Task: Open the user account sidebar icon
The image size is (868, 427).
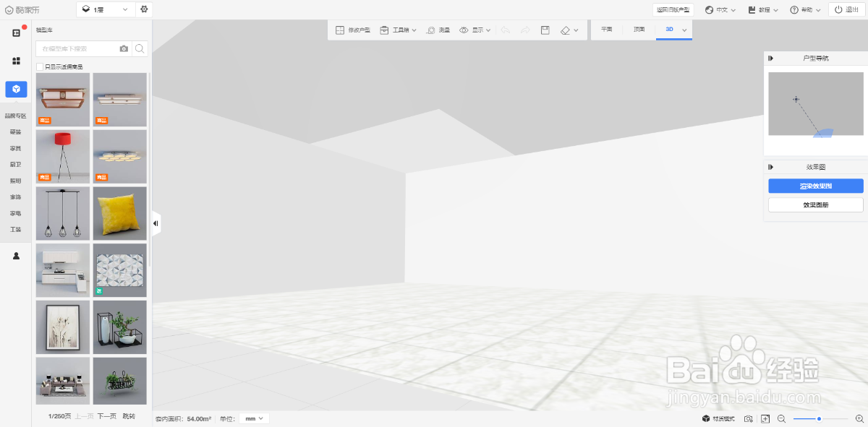Action: (16, 256)
